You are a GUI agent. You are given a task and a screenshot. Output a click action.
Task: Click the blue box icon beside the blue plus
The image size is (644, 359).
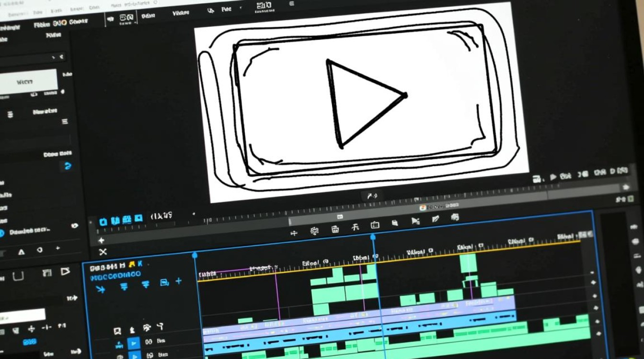pos(164,282)
